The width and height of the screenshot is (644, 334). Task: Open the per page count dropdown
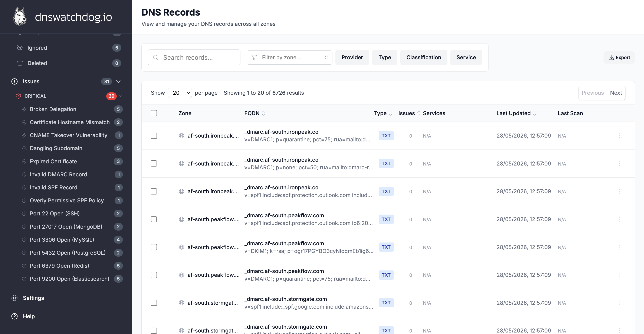tap(180, 93)
